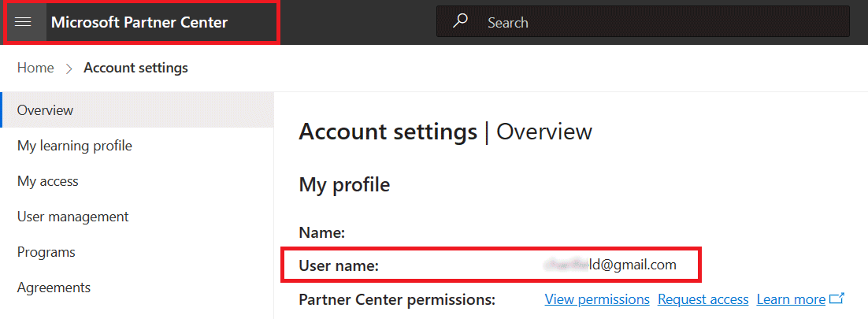Screen dimensions: 868x319
Task: Click the Microsoft Partner Center title
Action: [139, 22]
